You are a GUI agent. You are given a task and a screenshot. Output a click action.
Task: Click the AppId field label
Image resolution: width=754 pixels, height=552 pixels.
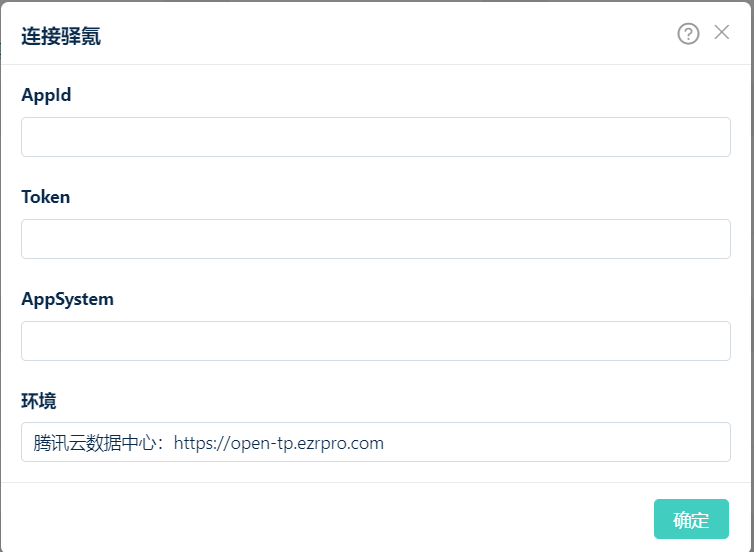[46, 95]
